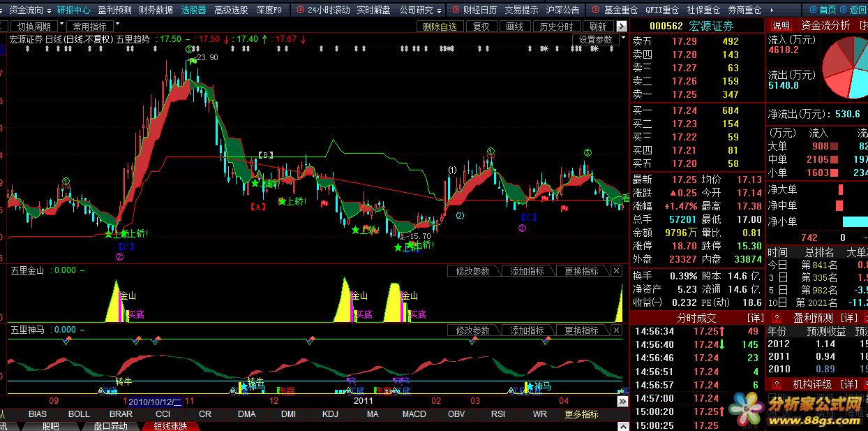Image resolution: width=868 pixels, height=431 pixels.
Task: Click 修改参数 in 五里金山 pane
Action: tap(472, 271)
